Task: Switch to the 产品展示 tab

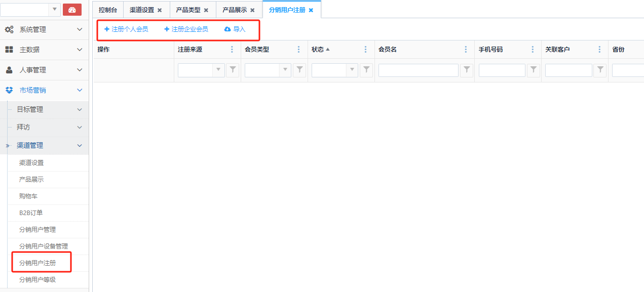Action: (235, 10)
